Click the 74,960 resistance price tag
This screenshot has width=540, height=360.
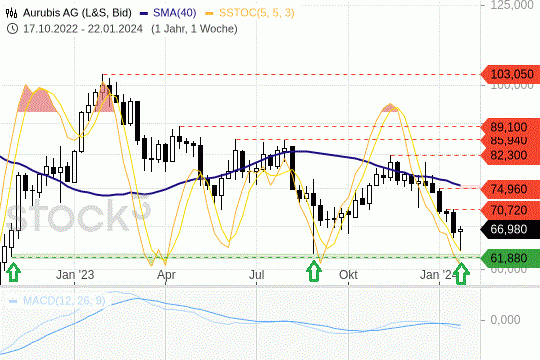tap(510, 189)
